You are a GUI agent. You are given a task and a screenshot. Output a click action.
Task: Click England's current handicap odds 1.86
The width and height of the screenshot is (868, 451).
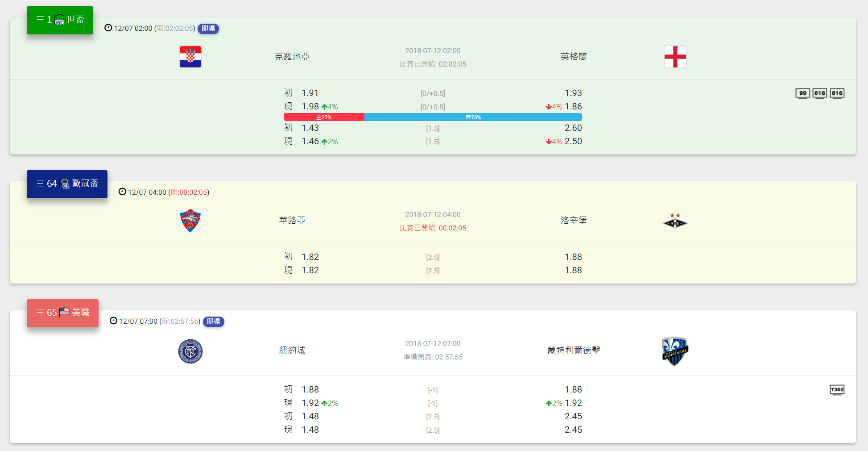[x=573, y=107]
